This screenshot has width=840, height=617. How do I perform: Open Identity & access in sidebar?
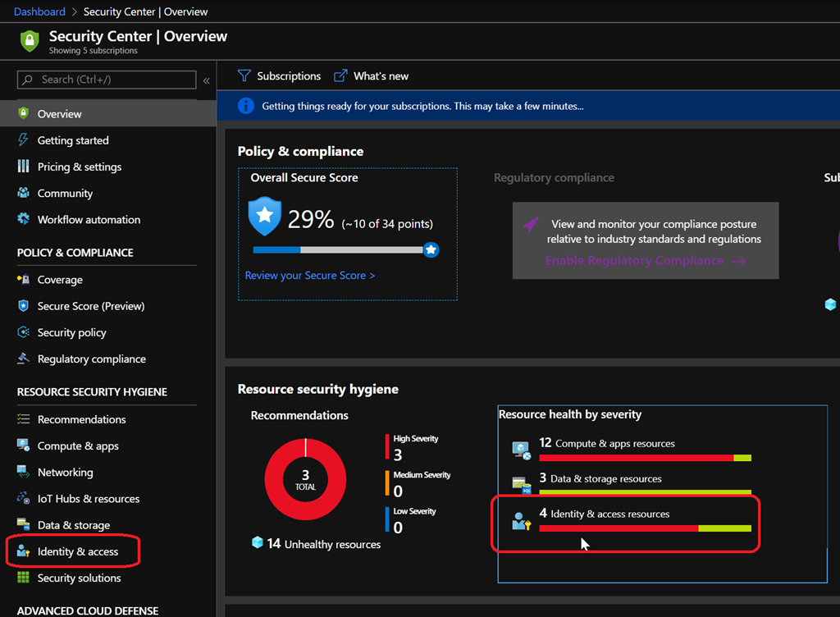[78, 551]
